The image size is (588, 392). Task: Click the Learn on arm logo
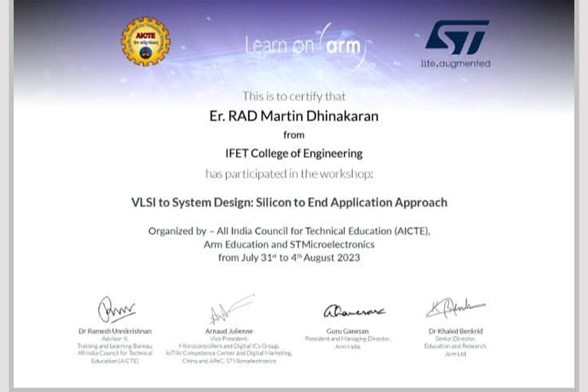pos(304,46)
